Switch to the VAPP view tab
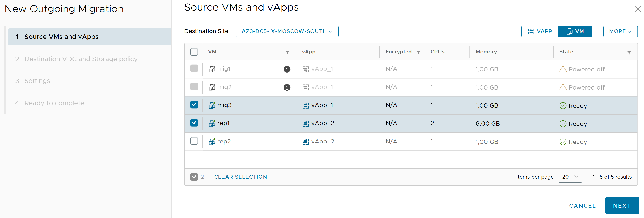 click(540, 31)
